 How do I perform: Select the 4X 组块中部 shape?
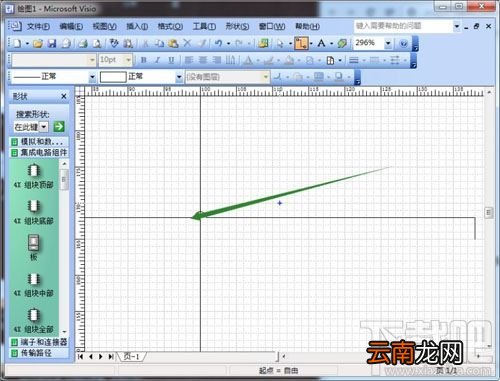tap(33, 285)
